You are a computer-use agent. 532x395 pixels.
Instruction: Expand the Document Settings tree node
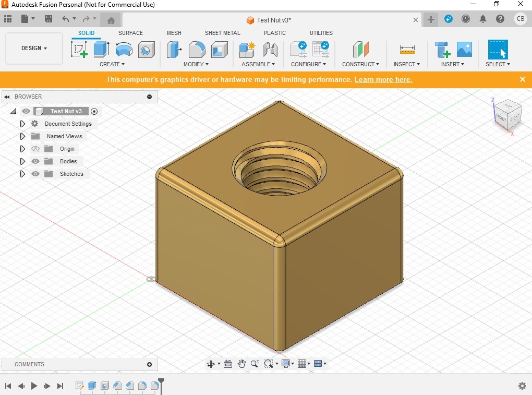tap(22, 124)
